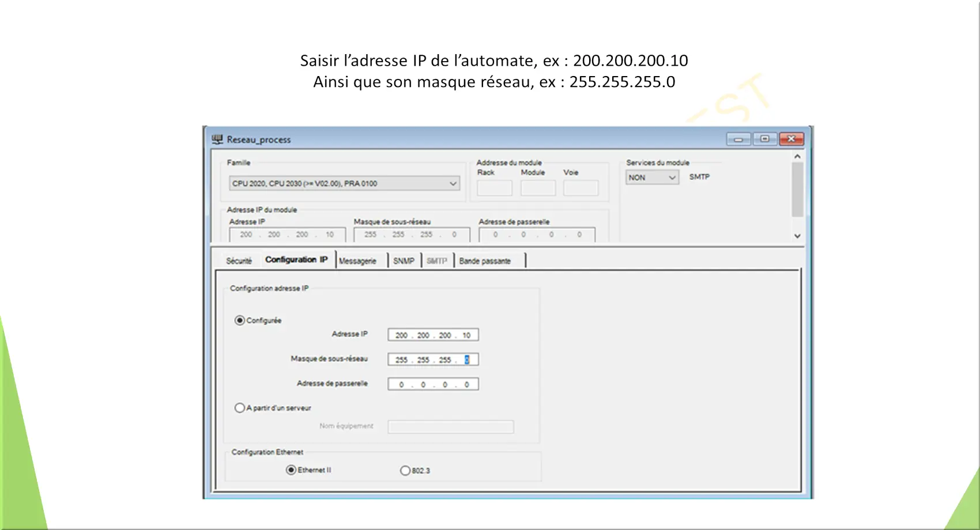Select the Configurée radio button
The height and width of the screenshot is (530, 980).
point(240,320)
